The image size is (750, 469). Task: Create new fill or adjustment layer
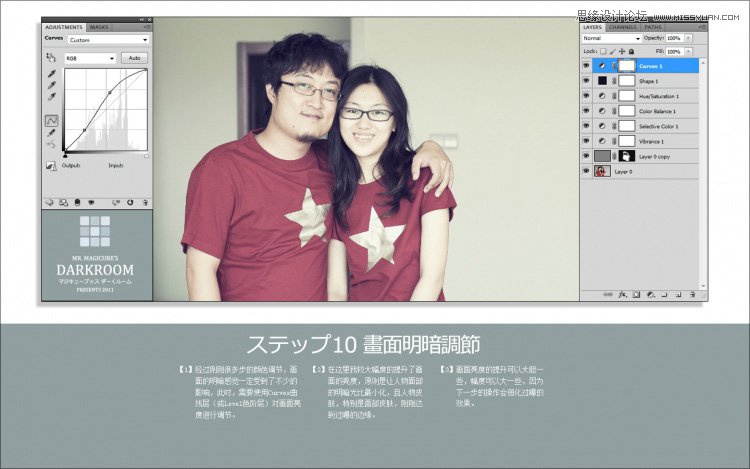(x=651, y=294)
